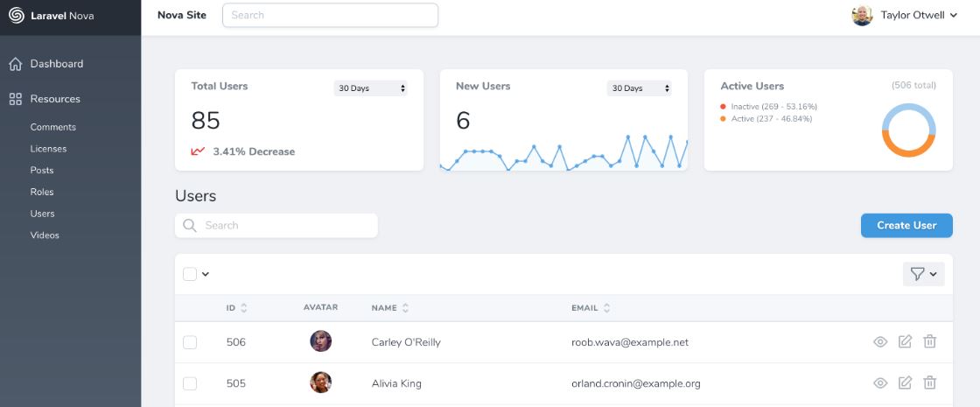This screenshot has width=980, height=407.
Task: Sort users by Email column arrows
Action: [x=607, y=308]
